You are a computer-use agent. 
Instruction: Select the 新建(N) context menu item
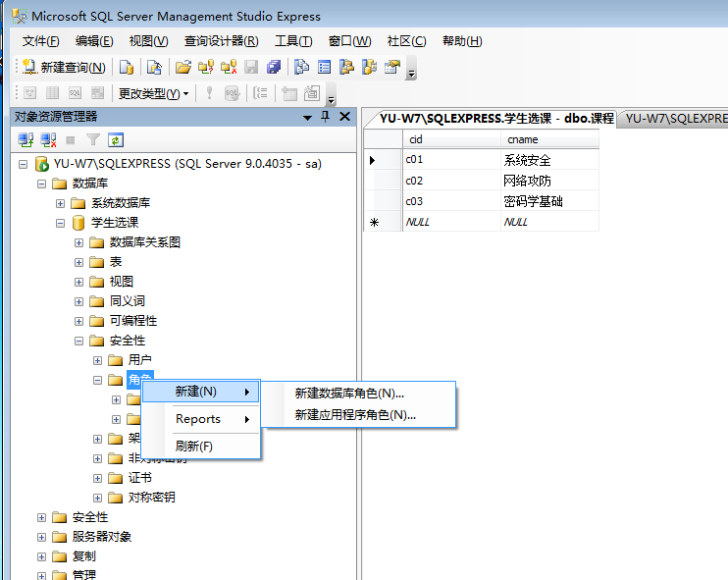(200, 392)
